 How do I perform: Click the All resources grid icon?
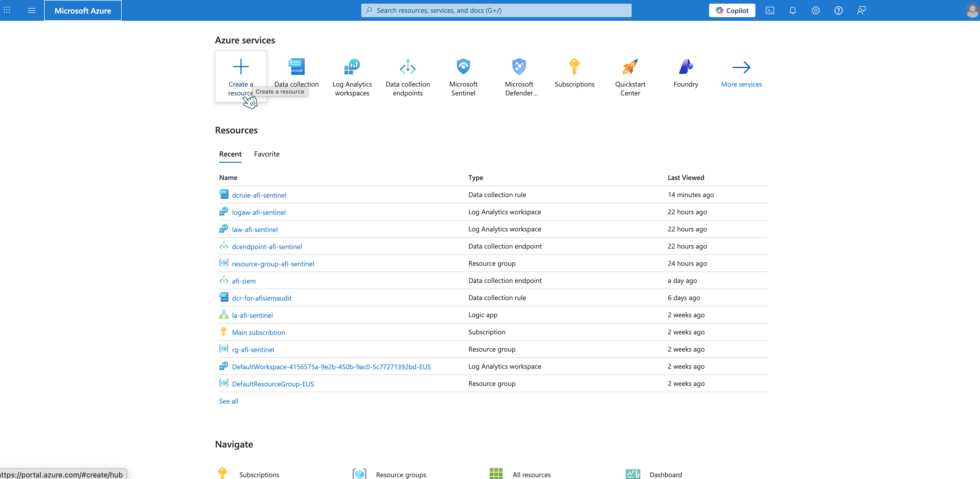[x=496, y=473]
